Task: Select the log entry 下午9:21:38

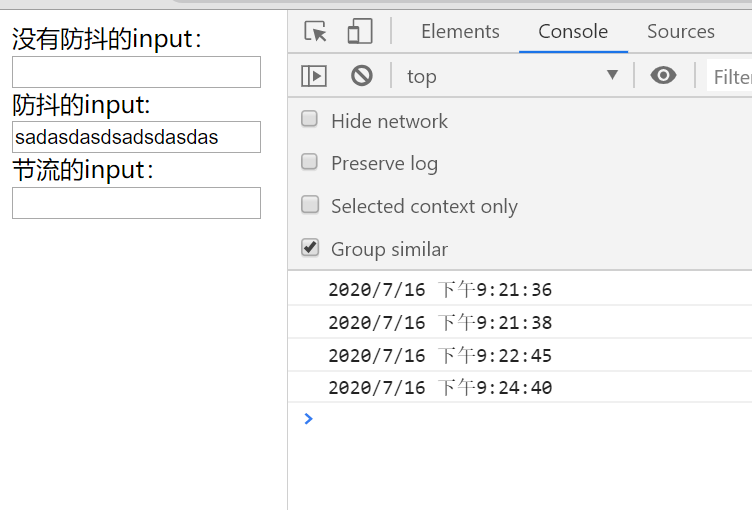Action: coord(520,322)
